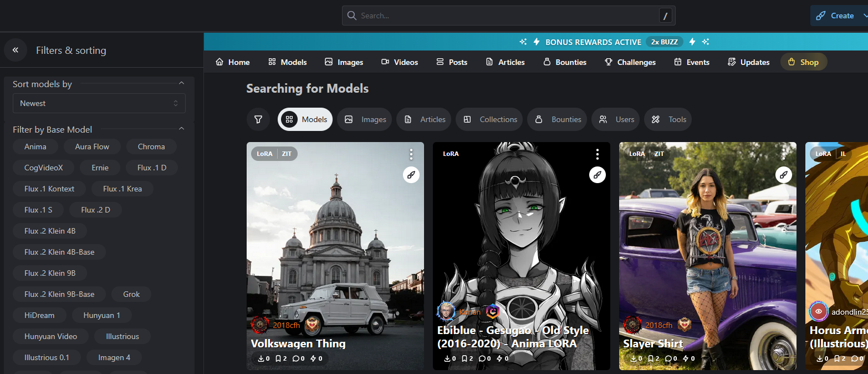Click avatar of 2018cfh on Volkswagen card
Screen dimensions: 868x374
tap(260, 325)
